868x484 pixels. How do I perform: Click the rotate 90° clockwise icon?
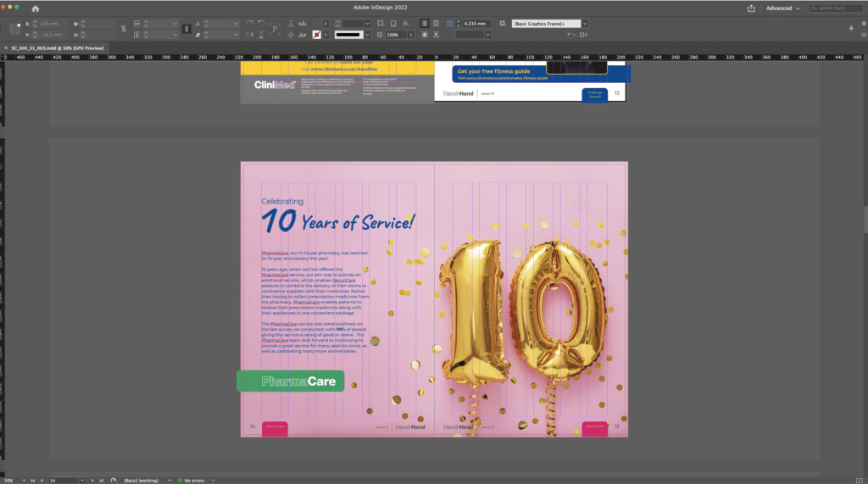pyautogui.click(x=249, y=23)
